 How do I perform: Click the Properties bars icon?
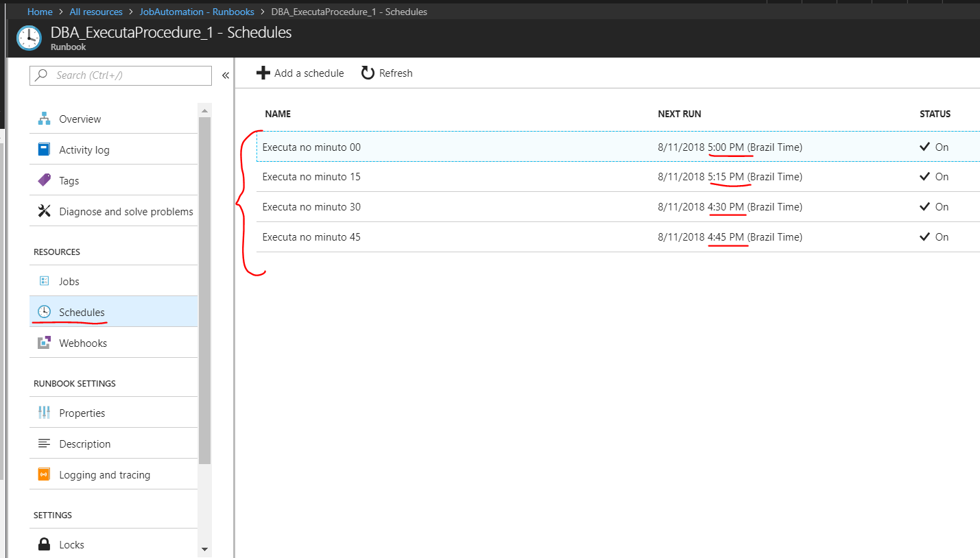pyautogui.click(x=44, y=413)
